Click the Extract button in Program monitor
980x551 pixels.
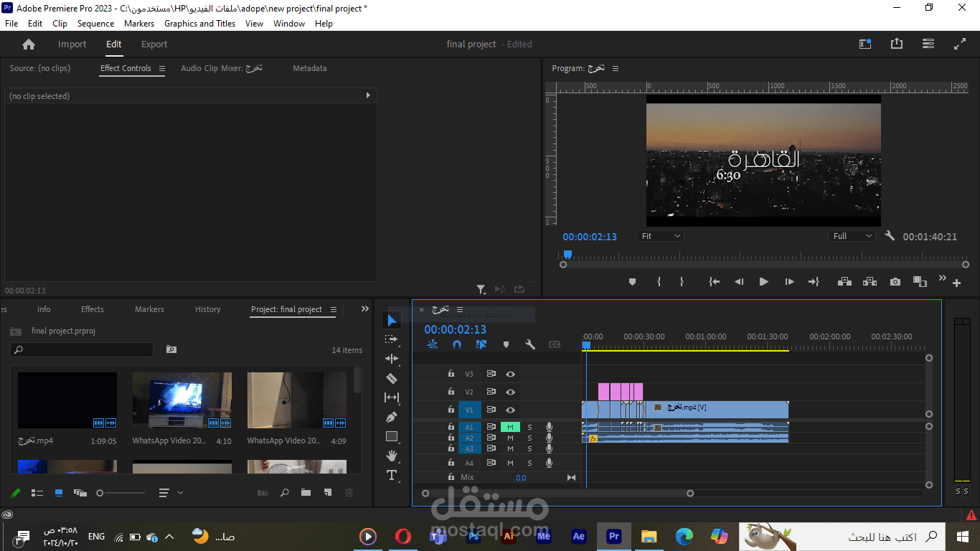870,282
